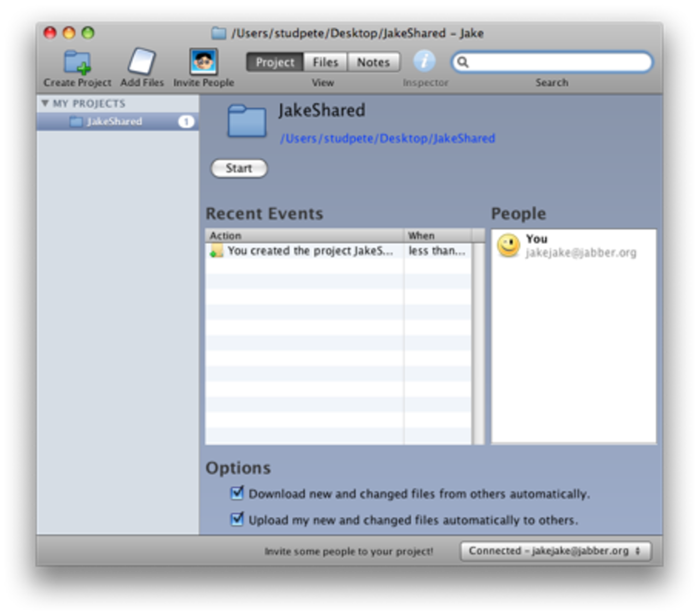Click the Create Project folder icon
699x616 pixels.
point(77,62)
